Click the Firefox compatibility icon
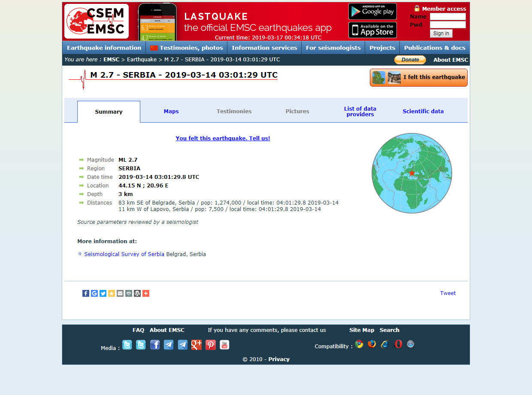 tap(372, 344)
